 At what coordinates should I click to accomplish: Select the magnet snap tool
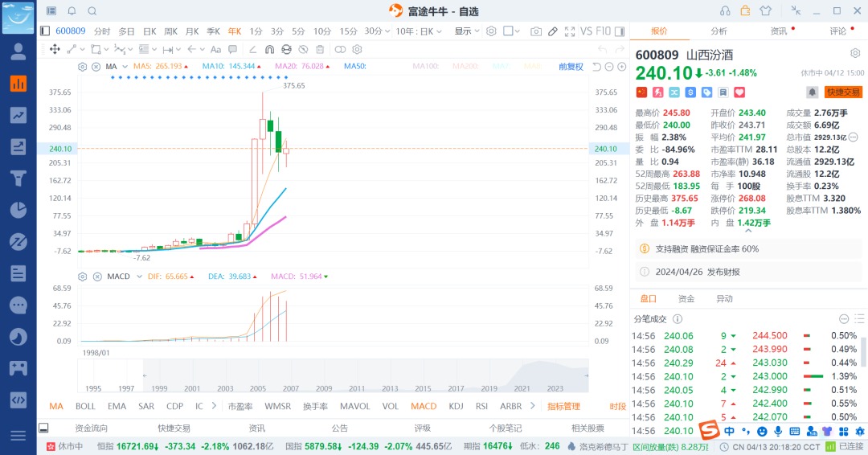269,49
